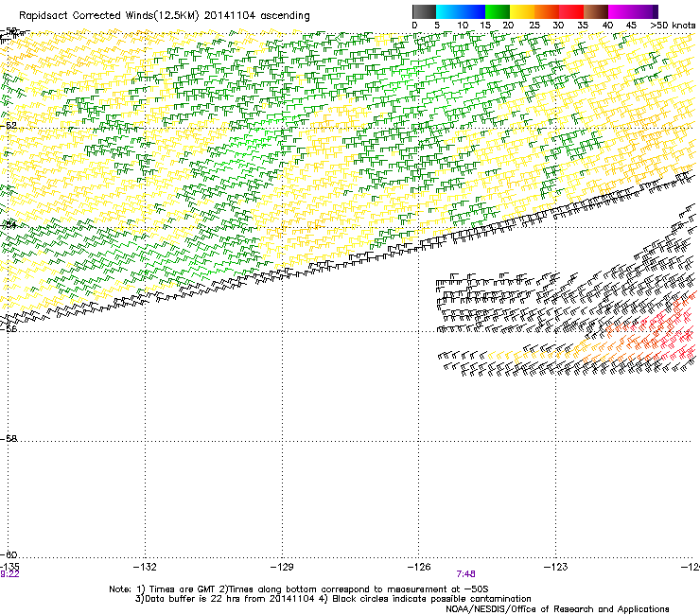This screenshot has width=700, height=615.
Task: Click the purple time stamp '7:48'
Action: click(x=465, y=574)
